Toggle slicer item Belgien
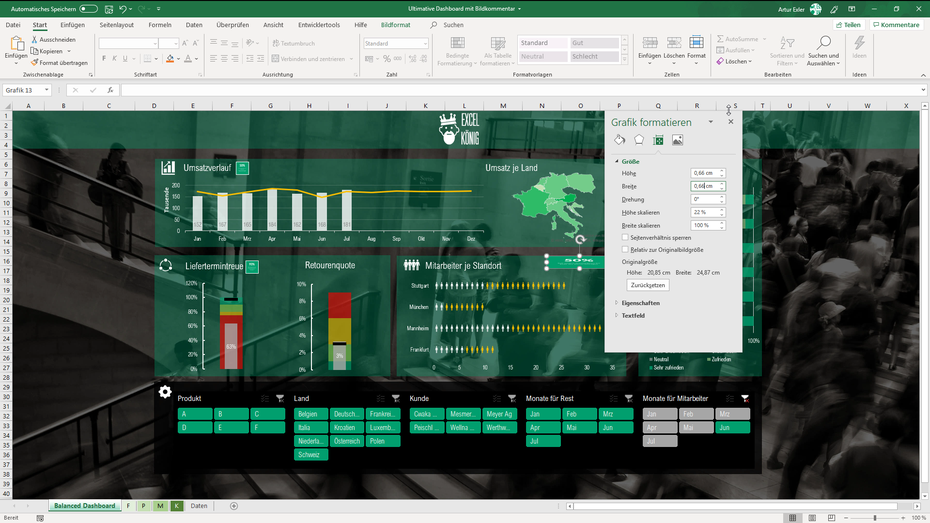Image resolution: width=930 pixels, height=523 pixels. (x=311, y=414)
